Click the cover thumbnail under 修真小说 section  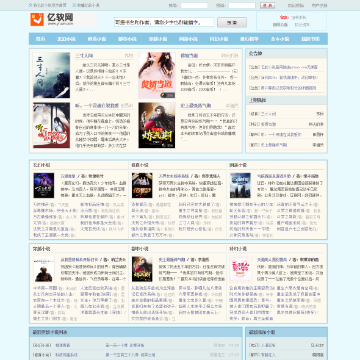[x=142, y=185]
